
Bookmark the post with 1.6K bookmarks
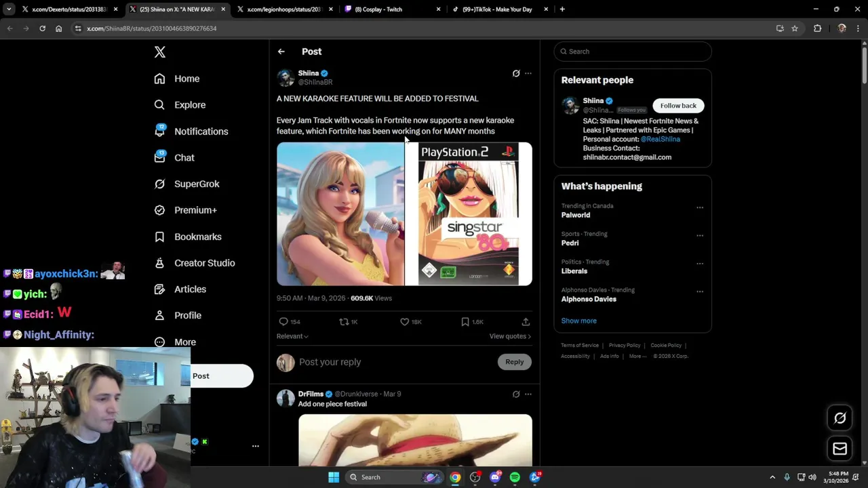[x=465, y=322]
